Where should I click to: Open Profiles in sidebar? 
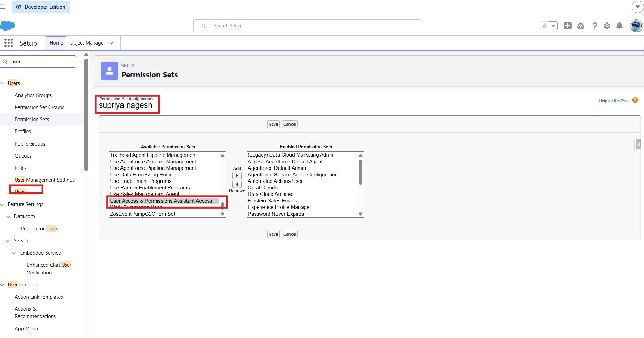tap(23, 132)
